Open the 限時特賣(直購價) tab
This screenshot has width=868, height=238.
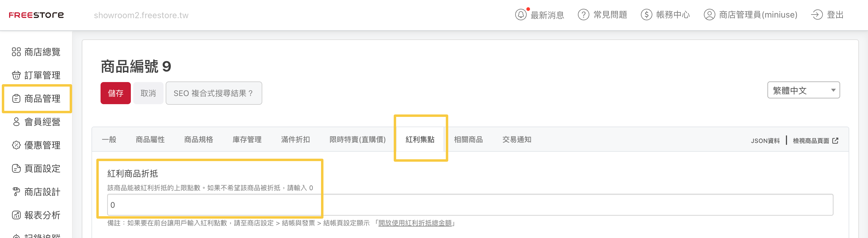pyautogui.click(x=357, y=140)
